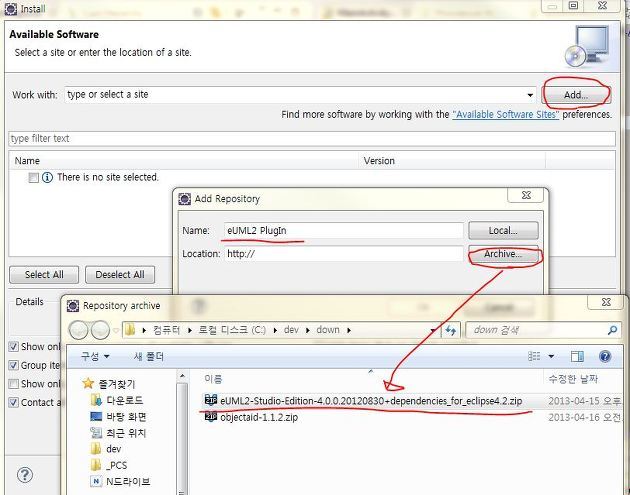
Task: Open the Available Software Sites link
Action: (x=505, y=115)
